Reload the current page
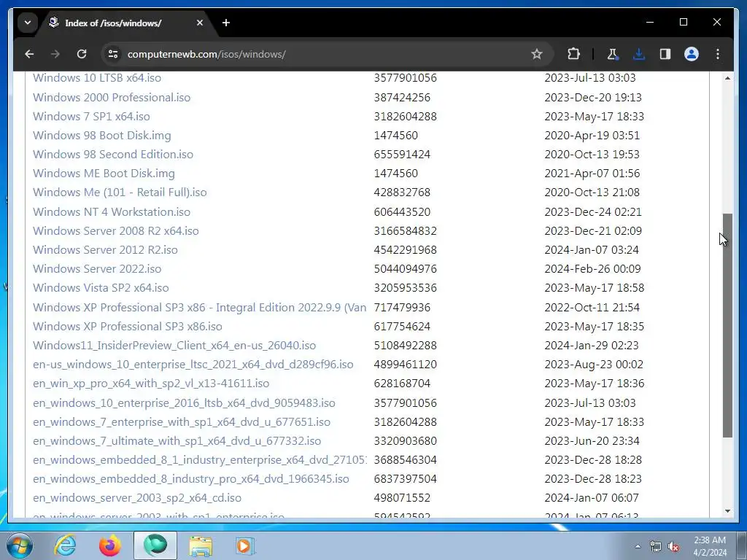 tap(82, 54)
